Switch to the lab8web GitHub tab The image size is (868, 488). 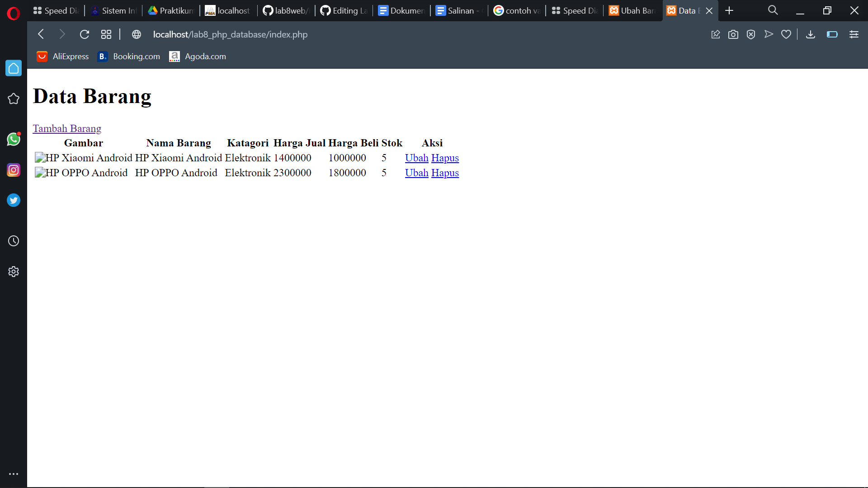point(286,10)
